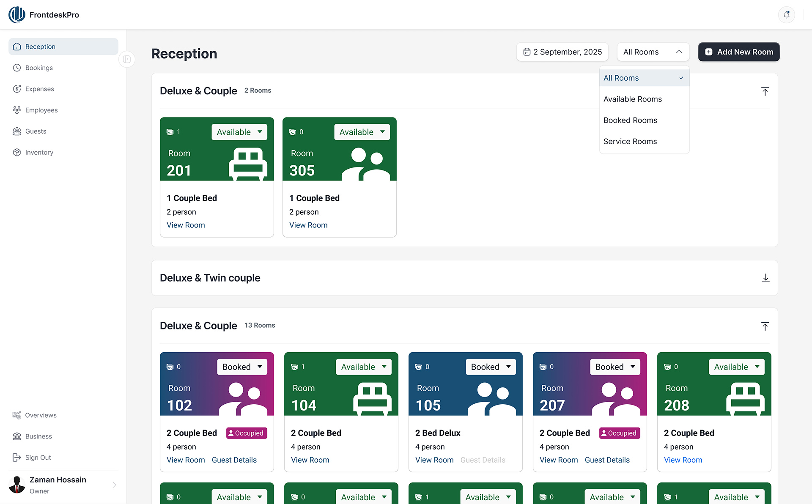Click the image count icon on Room 201
Screen dimensions: 812x504
click(x=170, y=132)
